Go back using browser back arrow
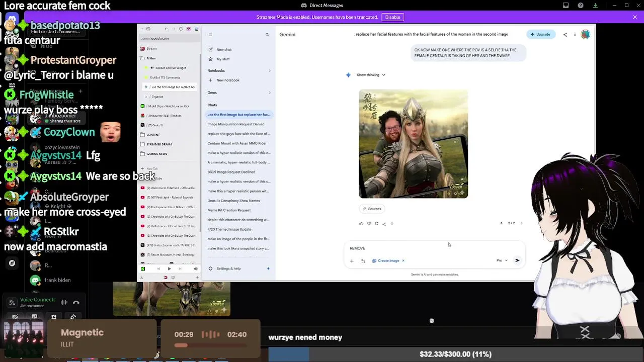 [x=167, y=29]
